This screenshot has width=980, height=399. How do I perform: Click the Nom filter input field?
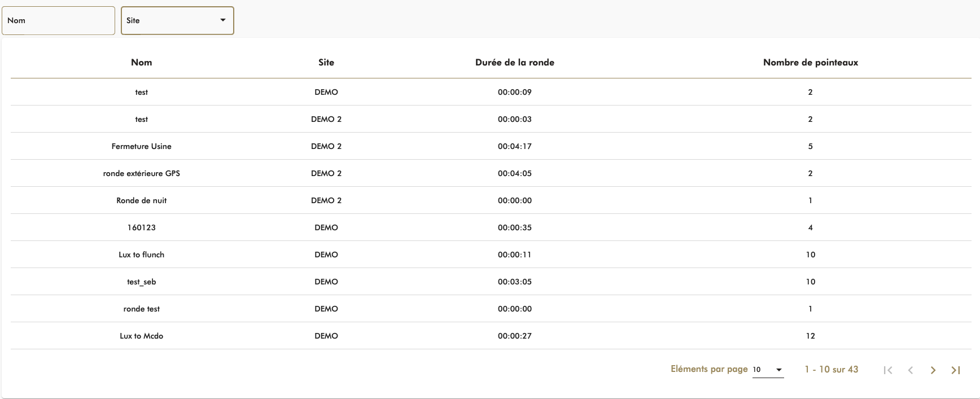click(x=59, y=21)
